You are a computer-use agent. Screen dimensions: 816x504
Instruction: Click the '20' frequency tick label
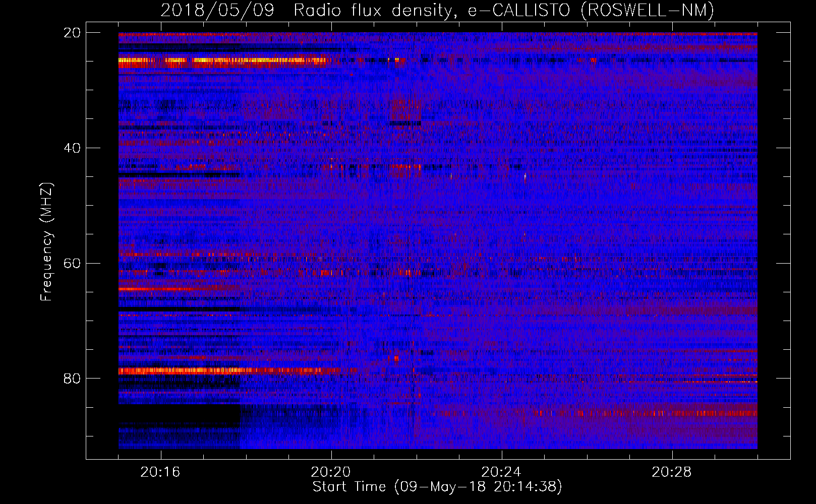(72, 33)
